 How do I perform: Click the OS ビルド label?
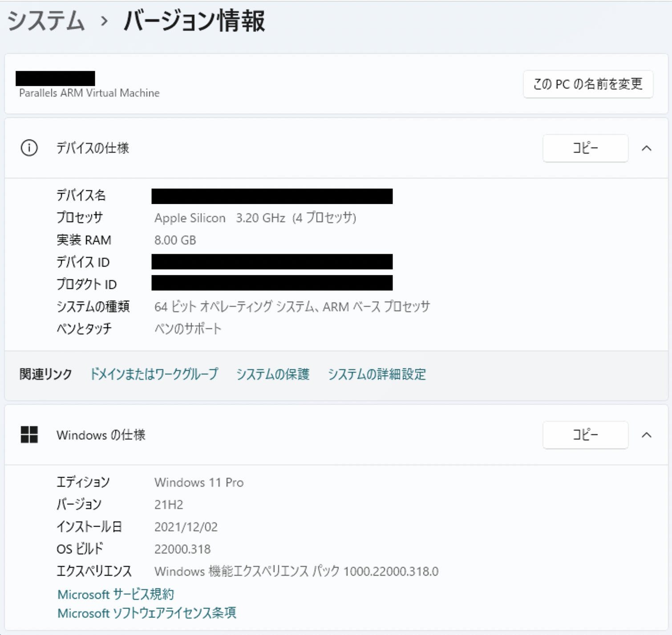[x=80, y=549]
